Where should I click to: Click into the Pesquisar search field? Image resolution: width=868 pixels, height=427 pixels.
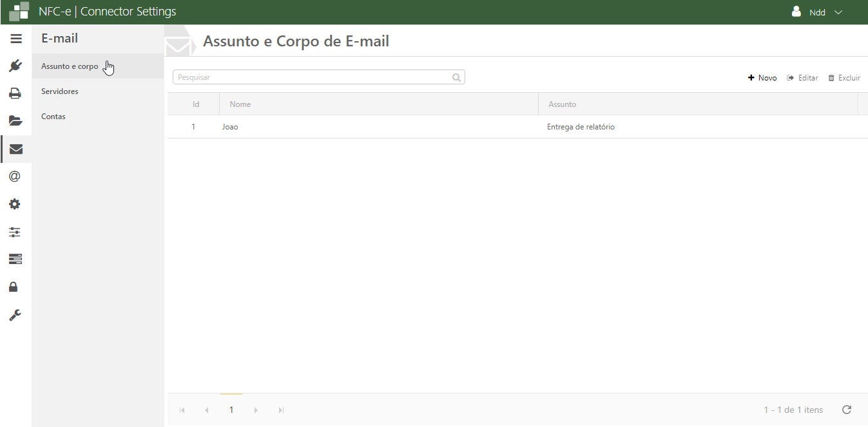click(x=313, y=77)
